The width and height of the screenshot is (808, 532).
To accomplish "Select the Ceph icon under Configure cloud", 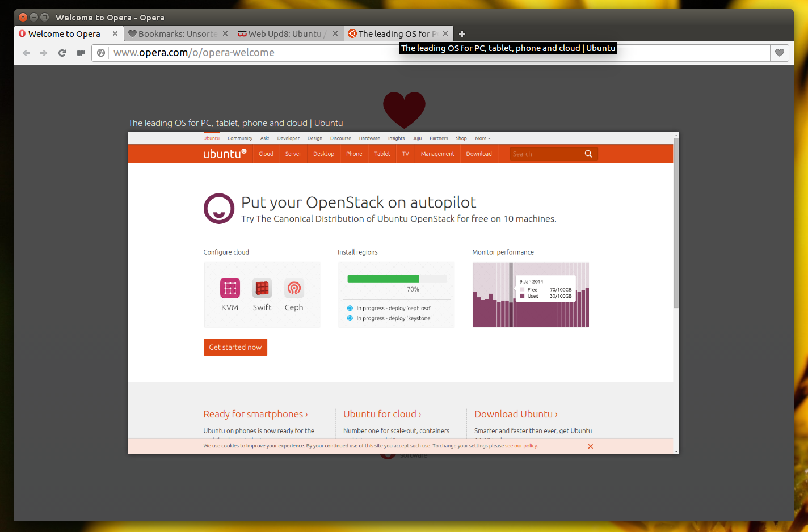I will tap(294, 288).
